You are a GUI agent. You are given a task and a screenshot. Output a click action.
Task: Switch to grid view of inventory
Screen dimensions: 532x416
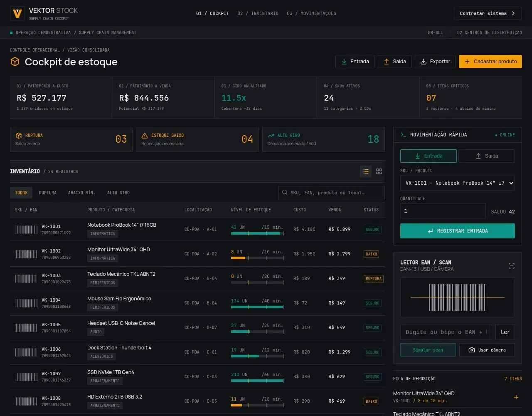(x=379, y=171)
